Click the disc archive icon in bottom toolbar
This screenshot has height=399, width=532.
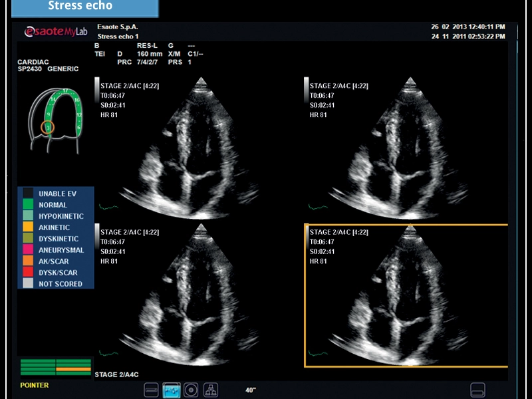tap(192, 389)
